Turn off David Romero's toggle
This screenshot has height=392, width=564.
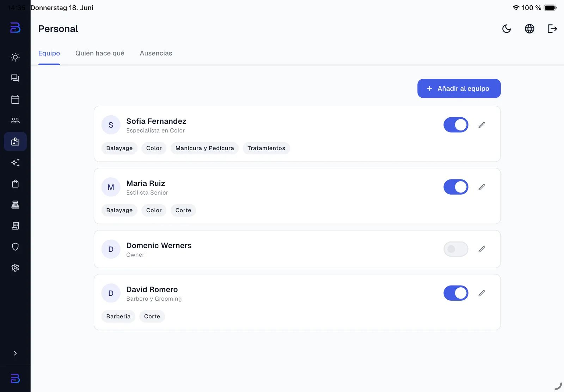tap(456, 293)
